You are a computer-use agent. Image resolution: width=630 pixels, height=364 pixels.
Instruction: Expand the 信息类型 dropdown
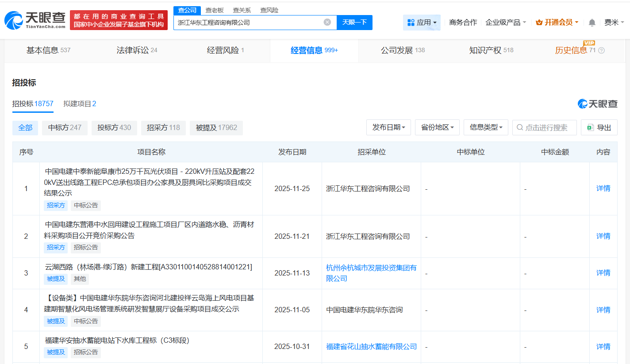486,127
